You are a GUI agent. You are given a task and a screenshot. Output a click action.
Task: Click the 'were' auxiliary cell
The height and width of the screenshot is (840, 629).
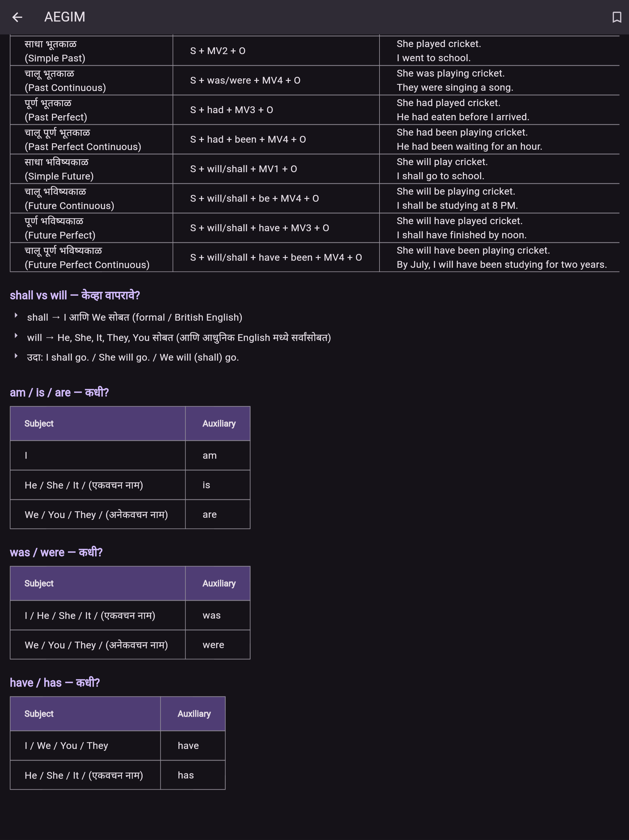tap(218, 645)
